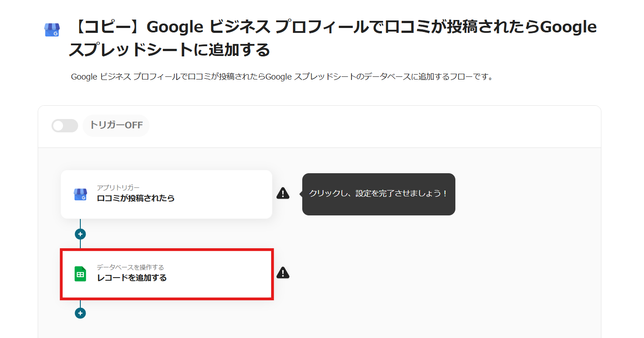Screen dimensions: 644x338
Task: Select the アプリトリガー label
Action: [118, 188]
